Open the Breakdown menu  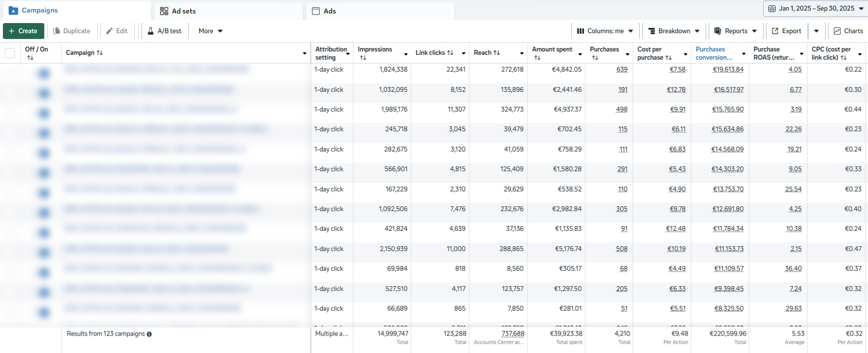[674, 31]
